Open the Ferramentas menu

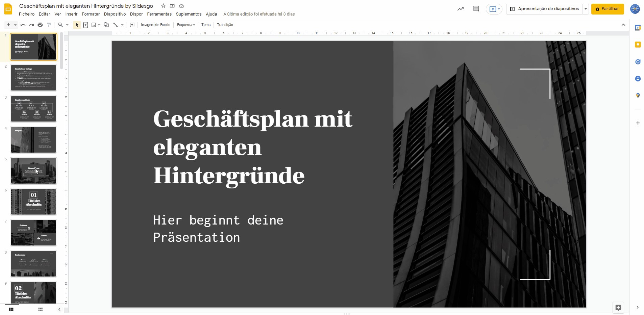click(x=159, y=14)
